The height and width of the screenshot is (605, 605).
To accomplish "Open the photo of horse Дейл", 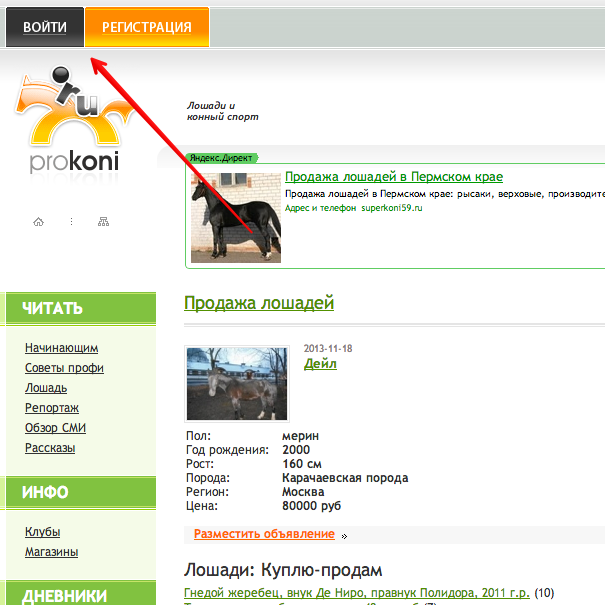I will 237,383.
